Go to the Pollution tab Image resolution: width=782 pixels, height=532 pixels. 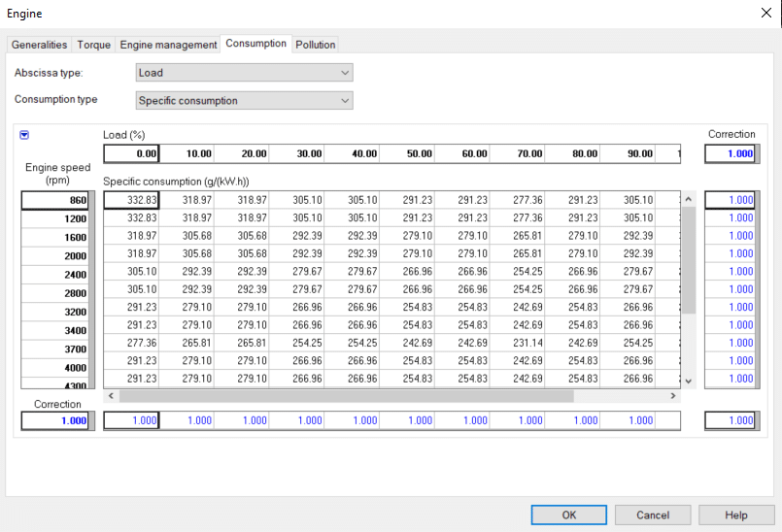click(x=315, y=45)
